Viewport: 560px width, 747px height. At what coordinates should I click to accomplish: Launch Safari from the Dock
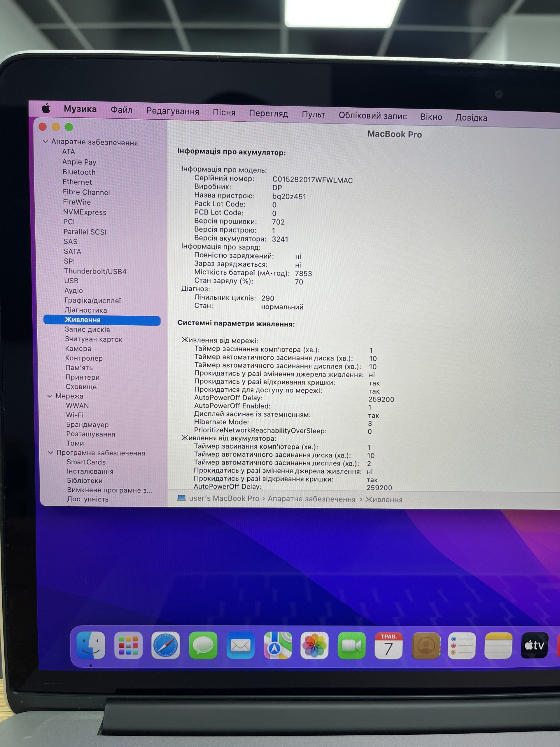(x=165, y=645)
